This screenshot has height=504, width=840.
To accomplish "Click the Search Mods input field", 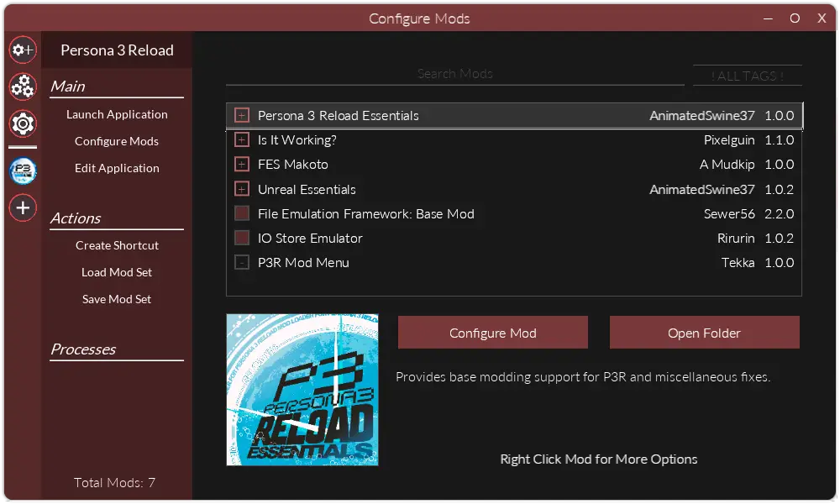I will (x=454, y=74).
